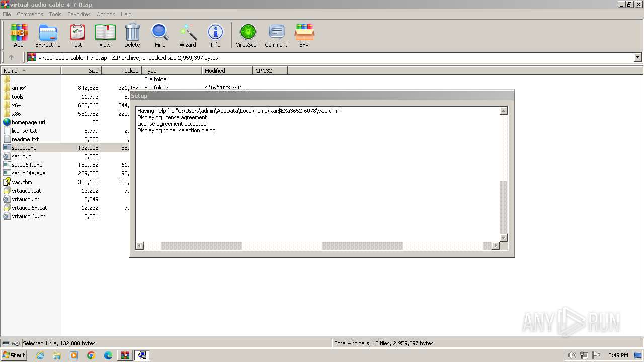644x362 pixels.
Task: Sort by the Modified column header
Action: (x=227, y=71)
